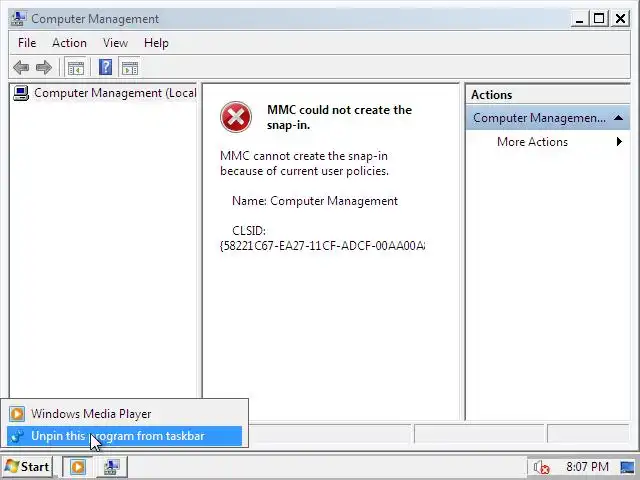The image size is (640, 480).
Task: Open the Help toolbar icon
Action: click(105, 67)
